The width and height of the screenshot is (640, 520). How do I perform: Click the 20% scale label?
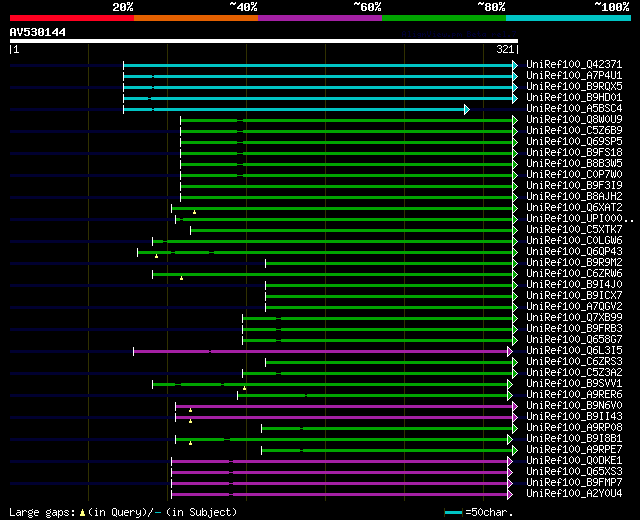(123, 7)
